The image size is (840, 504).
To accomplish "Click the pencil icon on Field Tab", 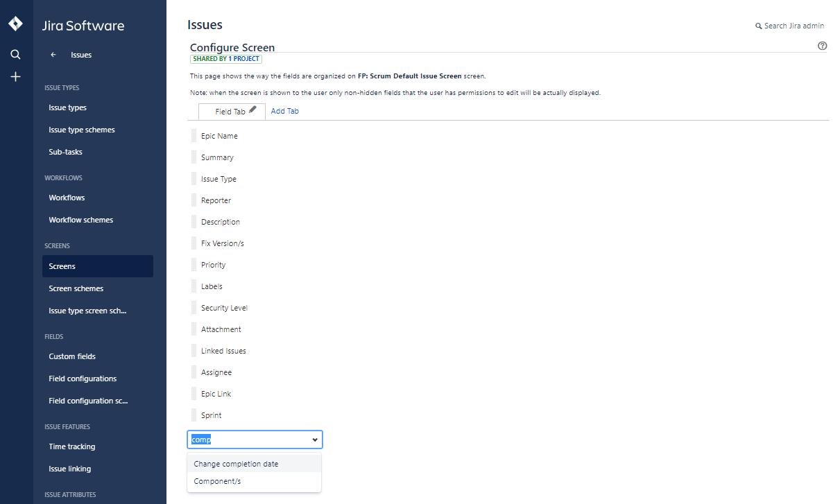I will click(x=252, y=110).
